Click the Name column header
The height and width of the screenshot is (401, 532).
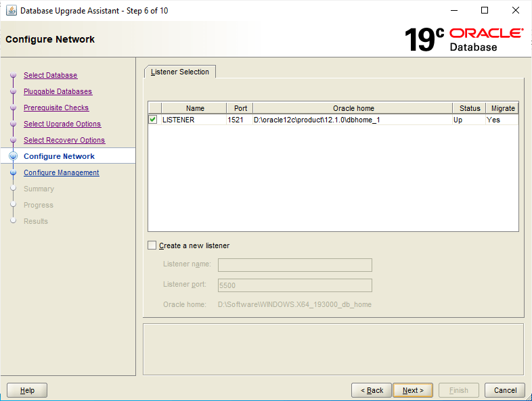pos(194,108)
